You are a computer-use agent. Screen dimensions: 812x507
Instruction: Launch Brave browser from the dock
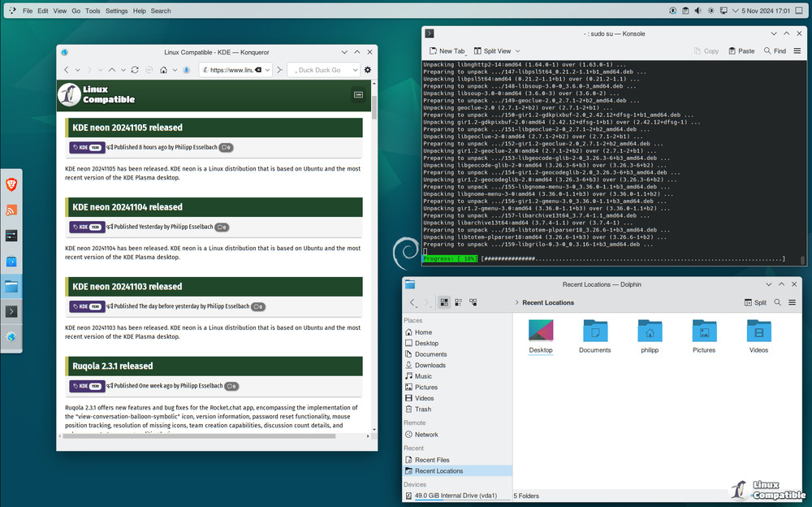coord(11,184)
